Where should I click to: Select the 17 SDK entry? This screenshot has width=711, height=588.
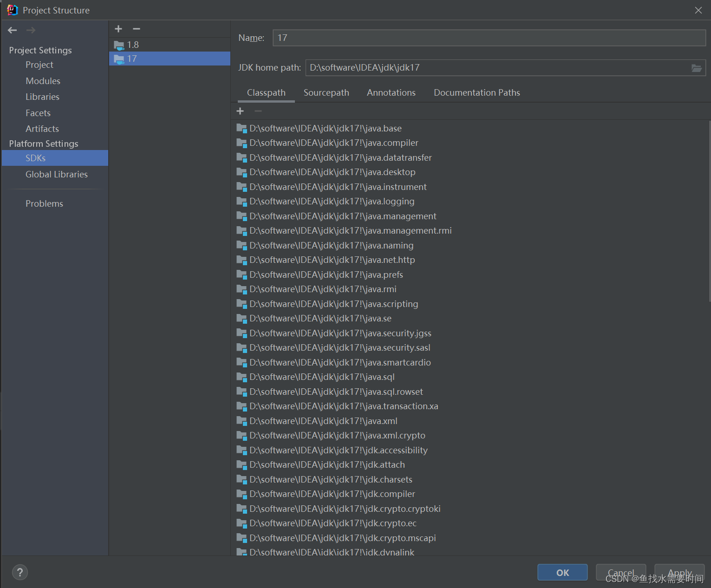(132, 59)
